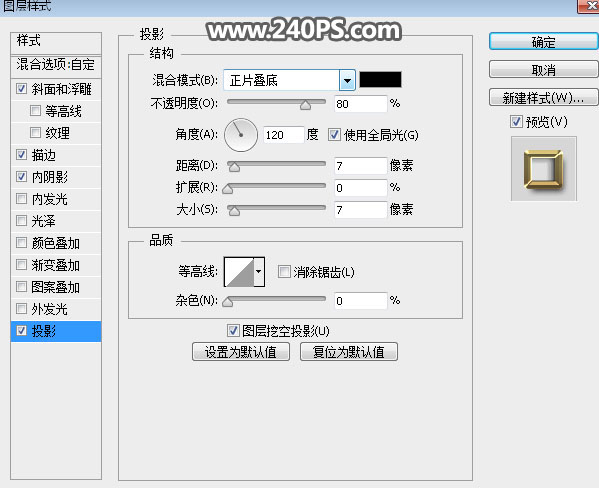This screenshot has width=599, height=488.
Task: Focus the 大小 size value field
Action: coord(361,210)
